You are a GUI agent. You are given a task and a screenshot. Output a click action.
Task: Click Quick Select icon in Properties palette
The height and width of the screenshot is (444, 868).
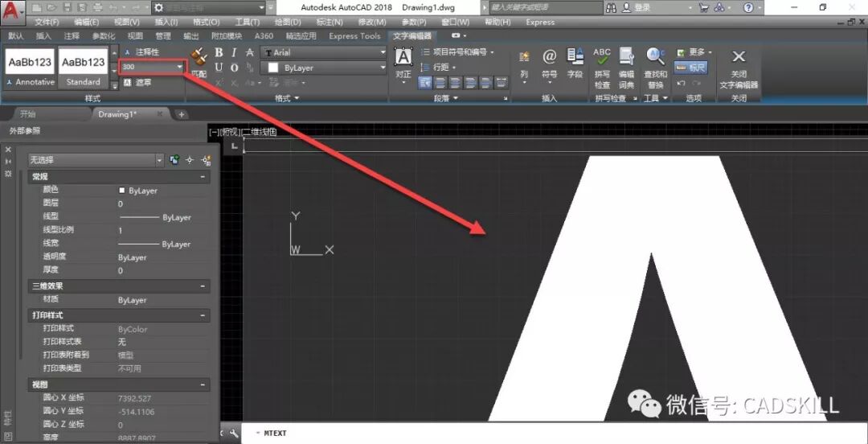206,160
